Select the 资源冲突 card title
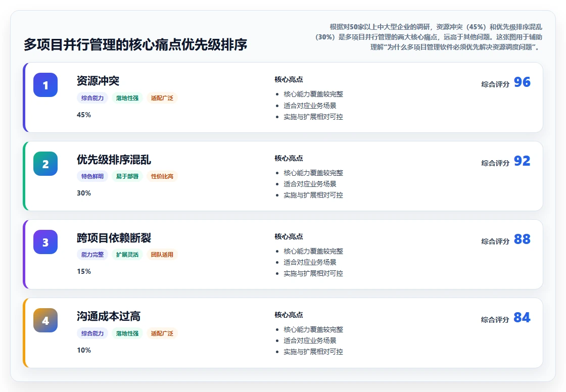The image size is (566, 392). point(98,81)
